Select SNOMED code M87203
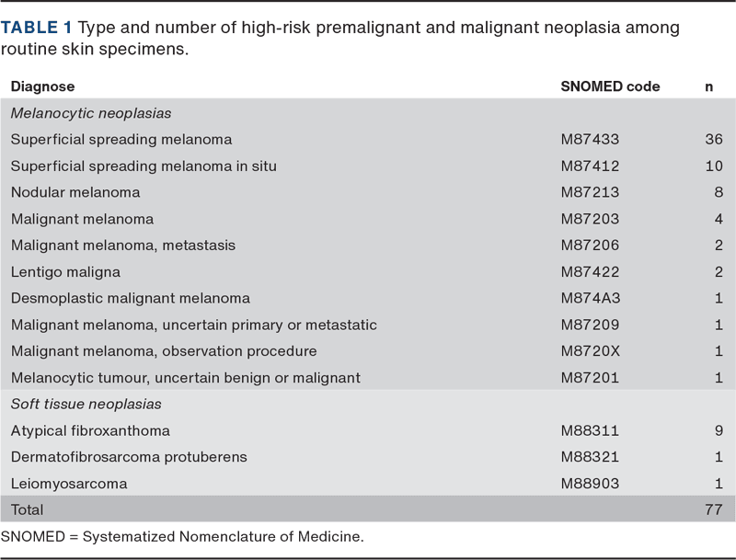The width and height of the screenshot is (736, 560). pyautogui.click(x=590, y=219)
